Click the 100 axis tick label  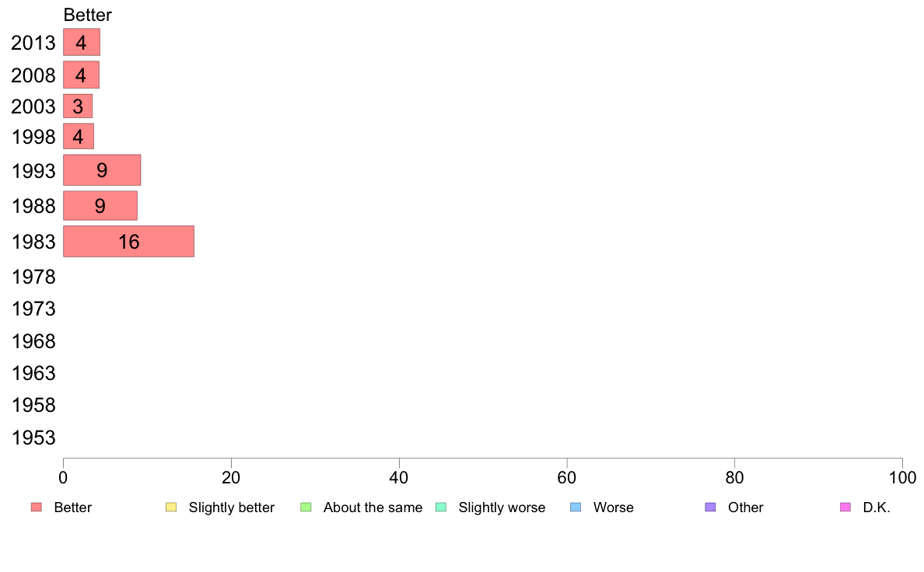902,478
